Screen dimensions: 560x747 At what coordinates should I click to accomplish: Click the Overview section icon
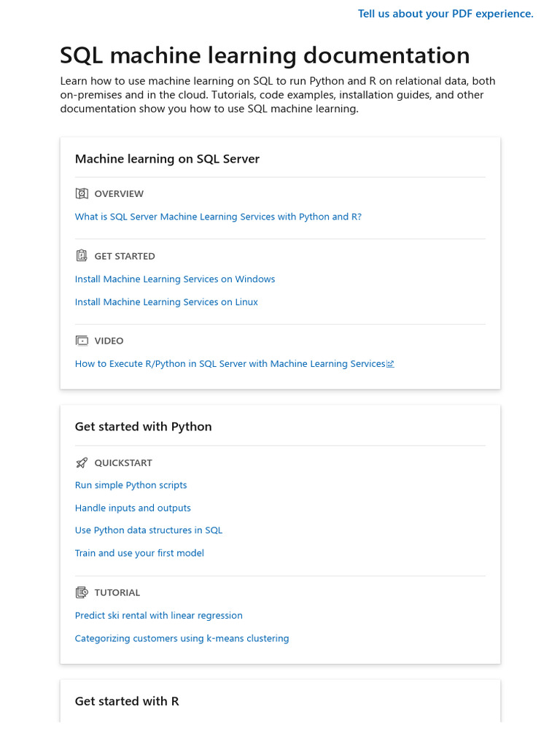82,193
